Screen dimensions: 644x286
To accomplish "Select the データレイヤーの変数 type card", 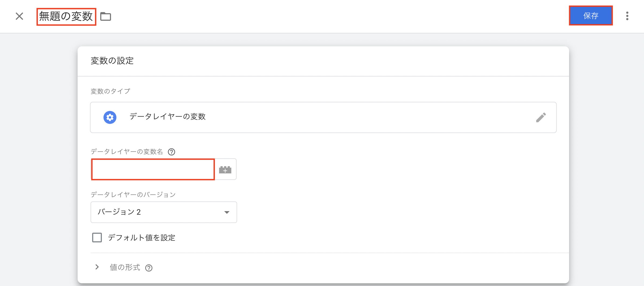I will click(296, 117).
